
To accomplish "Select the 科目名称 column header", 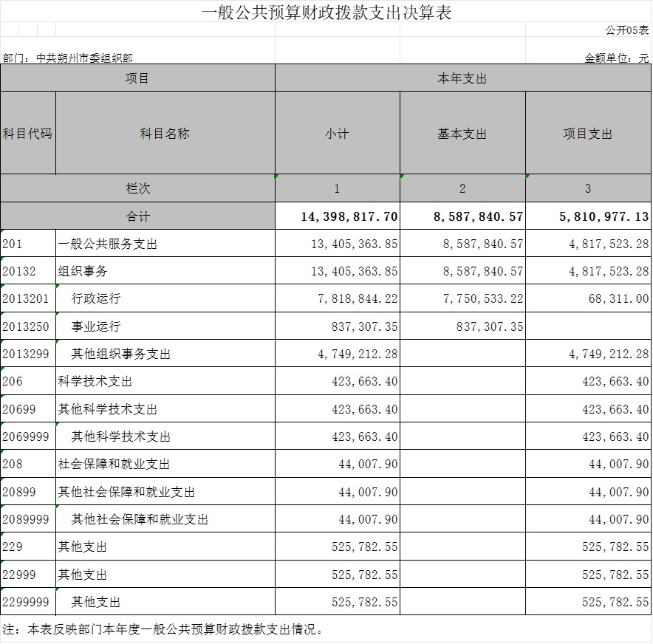I will pos(165,133).
